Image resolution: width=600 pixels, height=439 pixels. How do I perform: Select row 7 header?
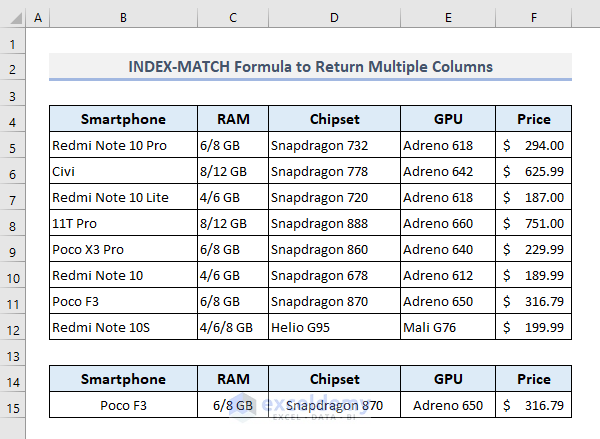coord(13,198)
